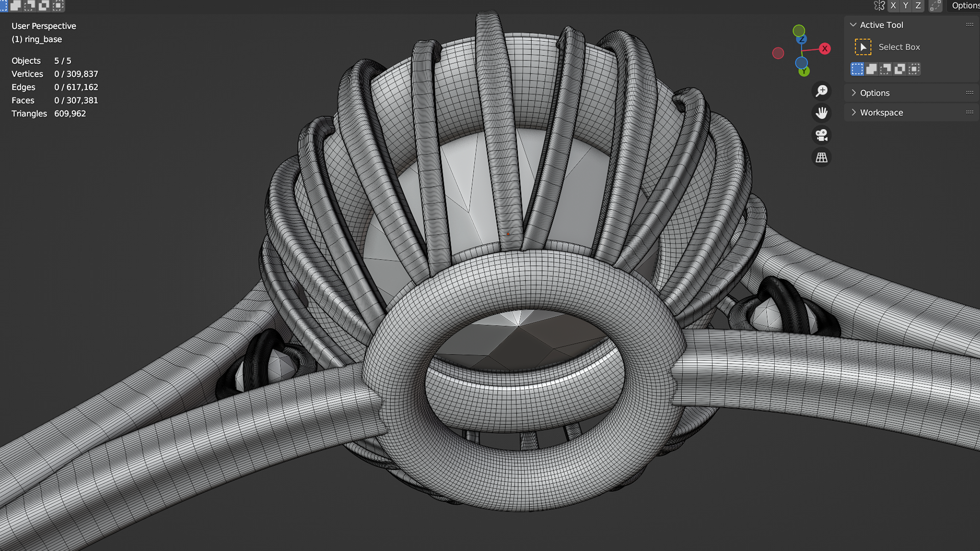Screen dimensions: 980x551
Task: Choose Extend selection mode in Active Tool panel
Action: point(871,69)
